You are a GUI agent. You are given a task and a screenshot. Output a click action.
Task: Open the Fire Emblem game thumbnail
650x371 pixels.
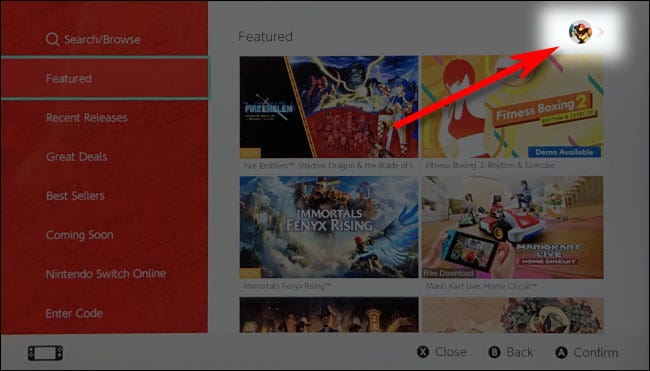[x=329, y=107]
